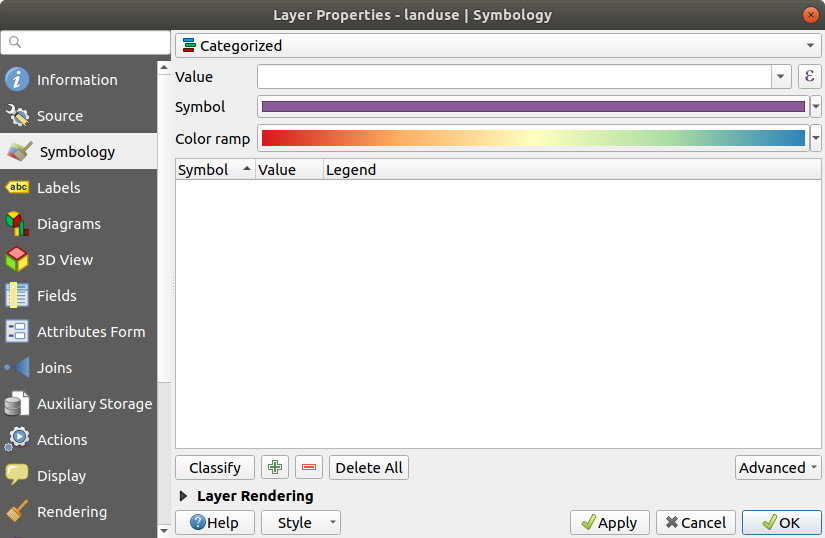Screen dimensions: 825x538
Task: Open the 3D View section
Action: [x=64, y=260]
